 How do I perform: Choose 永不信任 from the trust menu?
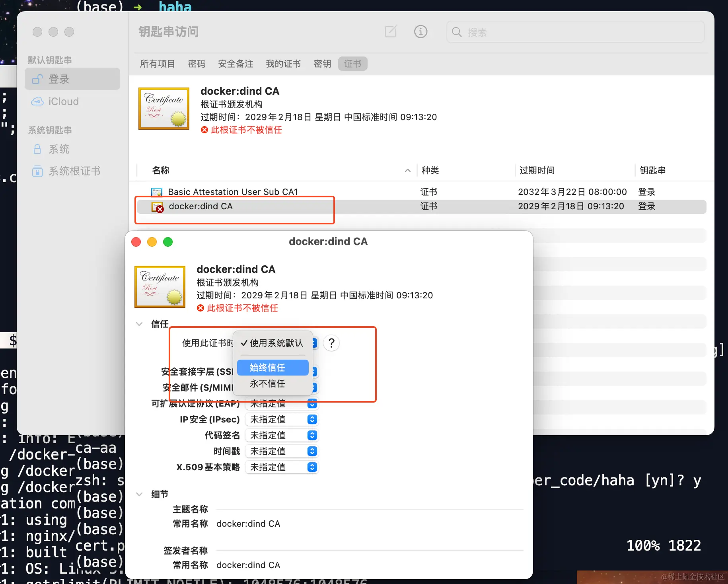[273, 384]
